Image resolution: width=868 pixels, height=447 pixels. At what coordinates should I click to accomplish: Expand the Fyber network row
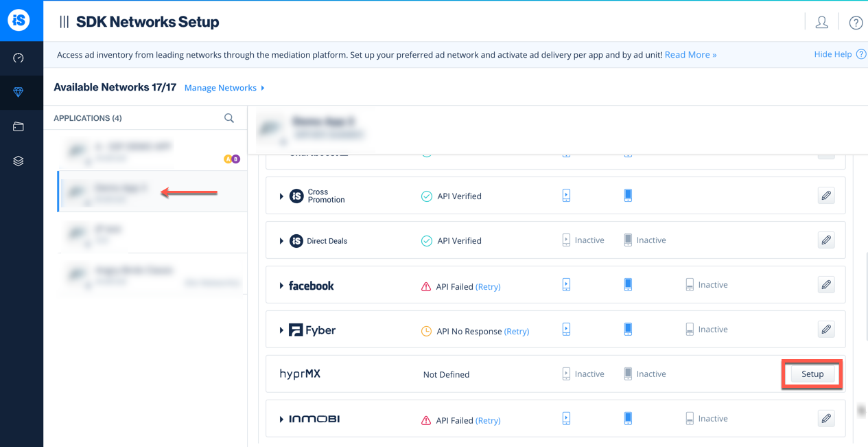[x=281, y=330]
